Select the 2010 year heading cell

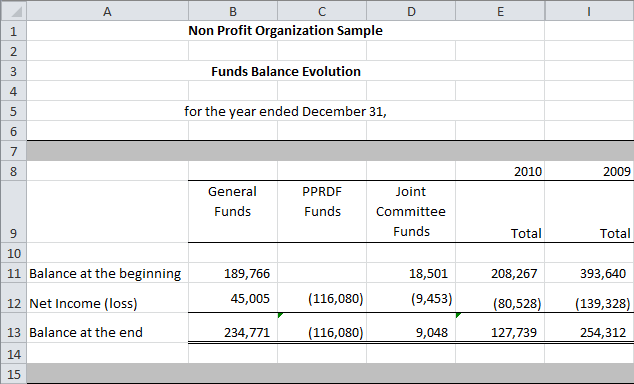coord(500,171)
